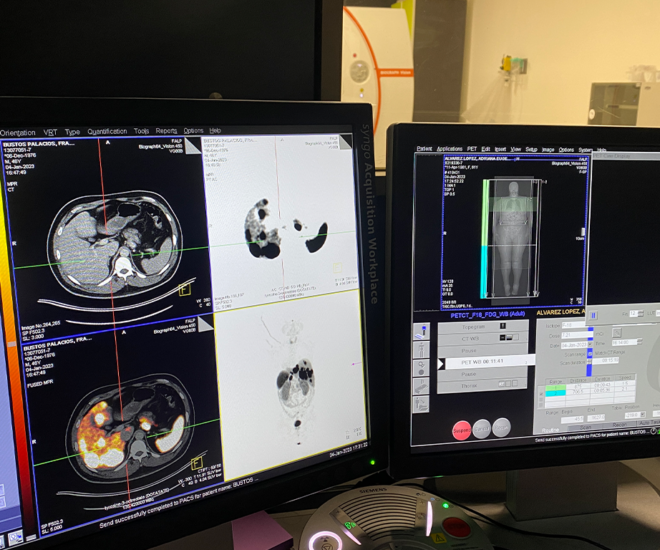
Task: Select the cyan range 2 row
Action: coord(588,391)
